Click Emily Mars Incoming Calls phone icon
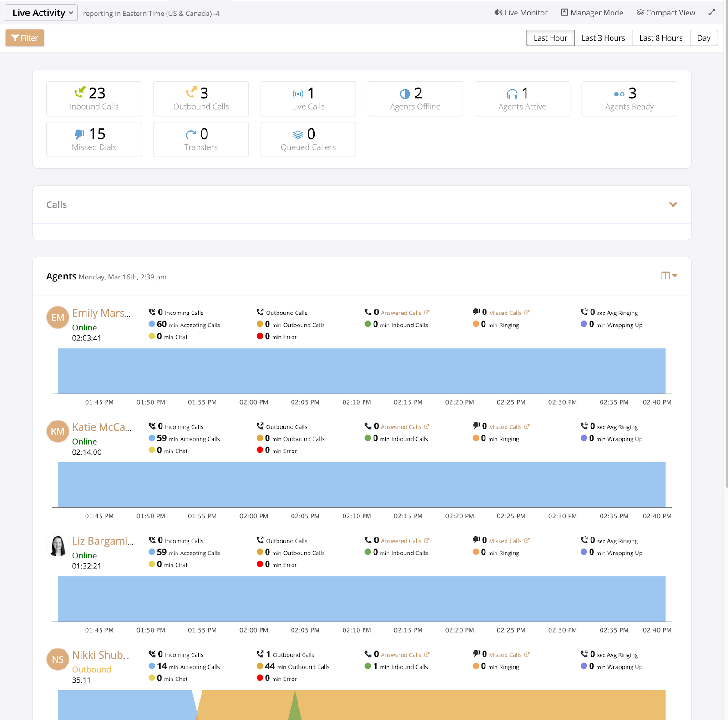 (152, 312)
